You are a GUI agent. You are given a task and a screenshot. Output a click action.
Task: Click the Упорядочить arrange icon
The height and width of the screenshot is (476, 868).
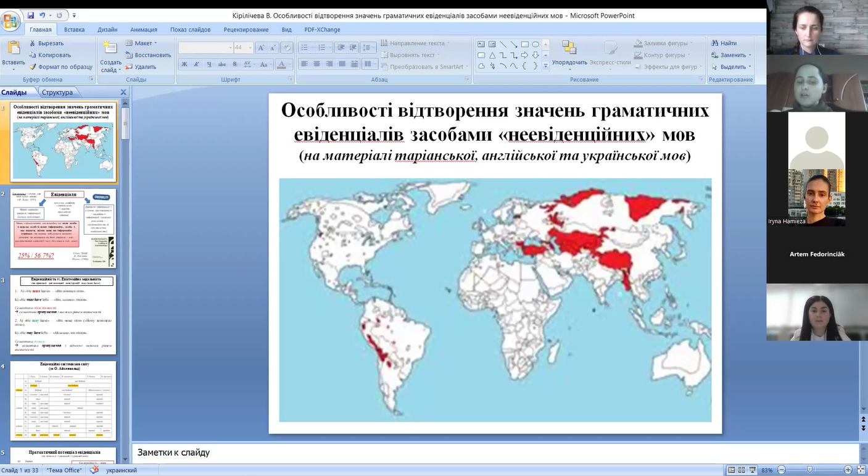click(569, 48)
